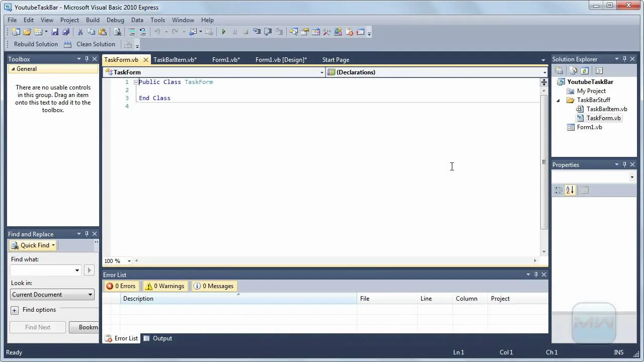Open the Error List toolbar icon
644x362 pixels.
click(349, 32)
